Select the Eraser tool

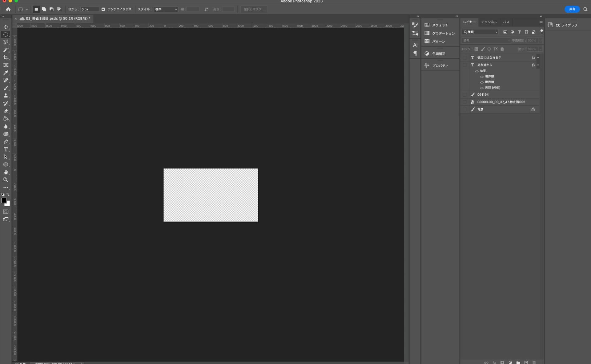point(6,111)
